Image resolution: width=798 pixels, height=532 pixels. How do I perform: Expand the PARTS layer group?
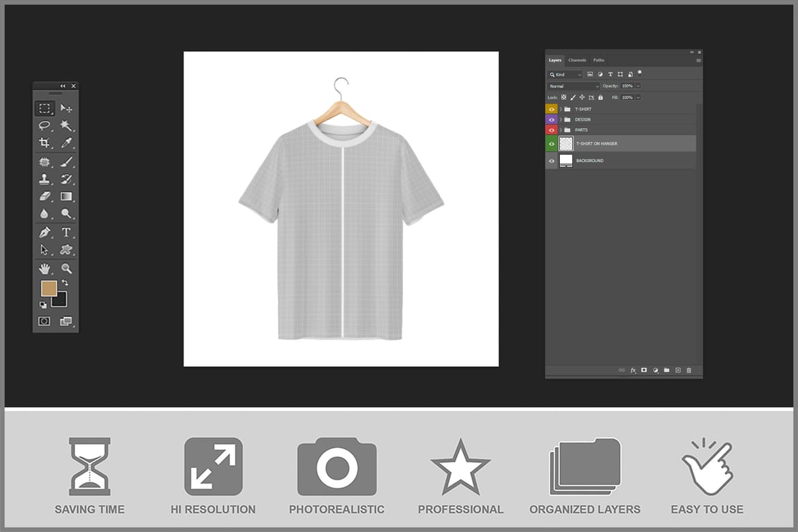pos(561,130)
